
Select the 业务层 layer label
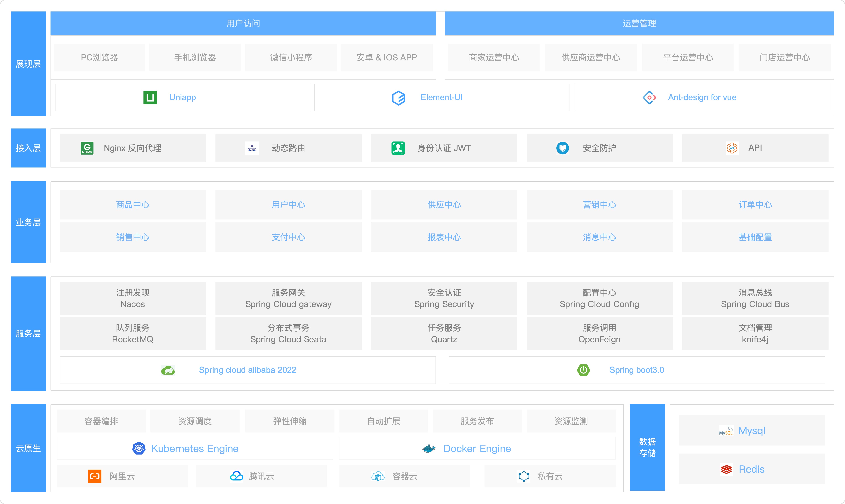28,222
